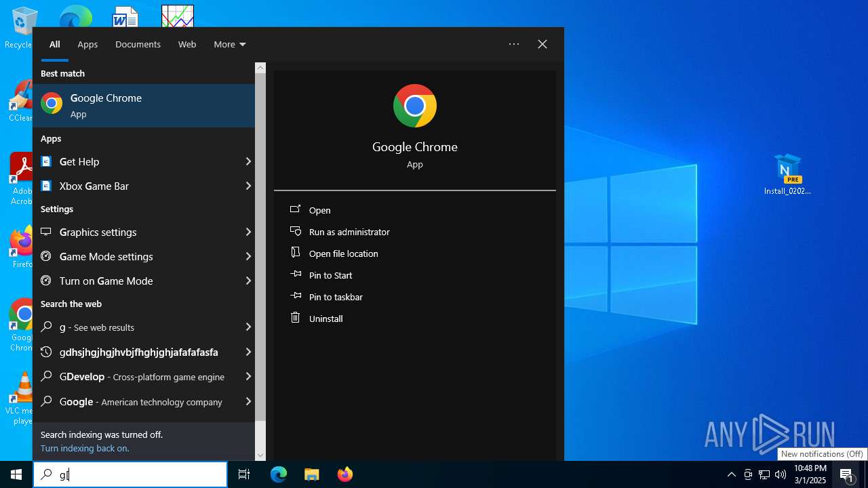Viewport: 868px width, 488px height.
Task: Open the network icon in system tray
Action: click(764, 474)
